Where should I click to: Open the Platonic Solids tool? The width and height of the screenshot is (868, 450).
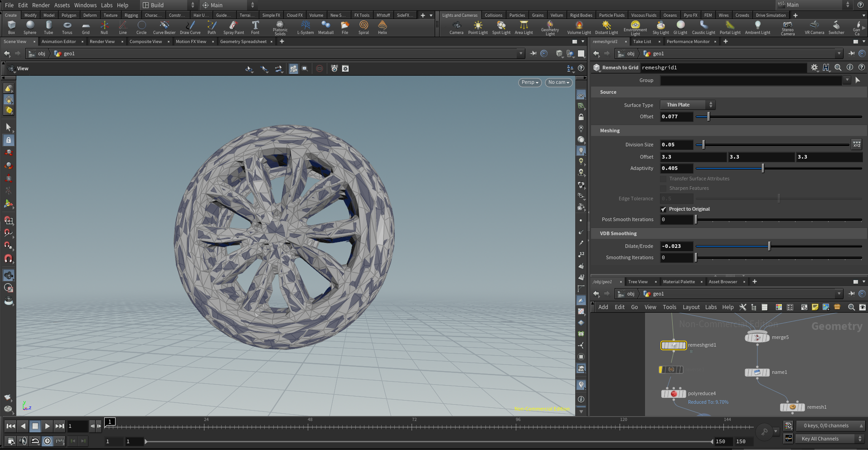coord(280,28)
